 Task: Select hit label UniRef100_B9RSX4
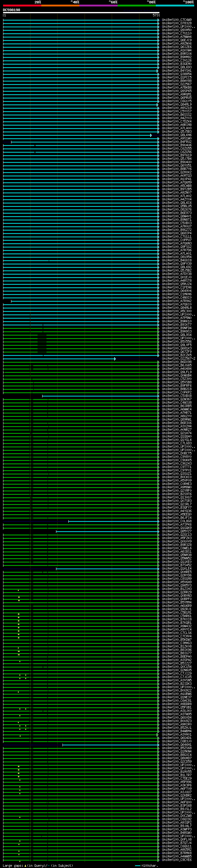(177, 54)
